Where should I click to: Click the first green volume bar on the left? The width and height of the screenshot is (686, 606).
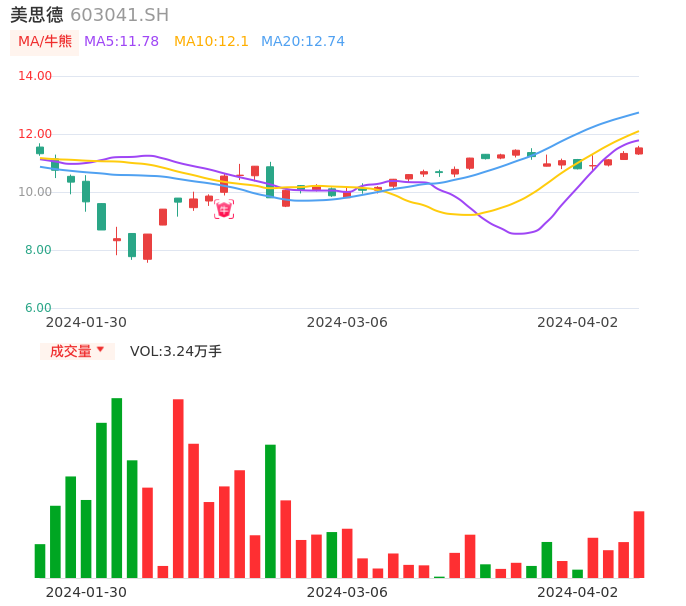coord(40,561)
